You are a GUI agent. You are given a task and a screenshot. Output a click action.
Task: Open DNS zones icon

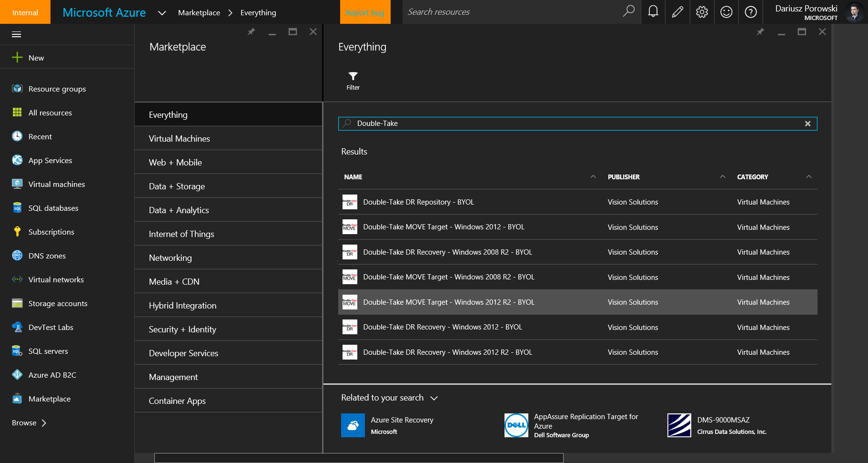pyautogui.click(x=17, y=256)
